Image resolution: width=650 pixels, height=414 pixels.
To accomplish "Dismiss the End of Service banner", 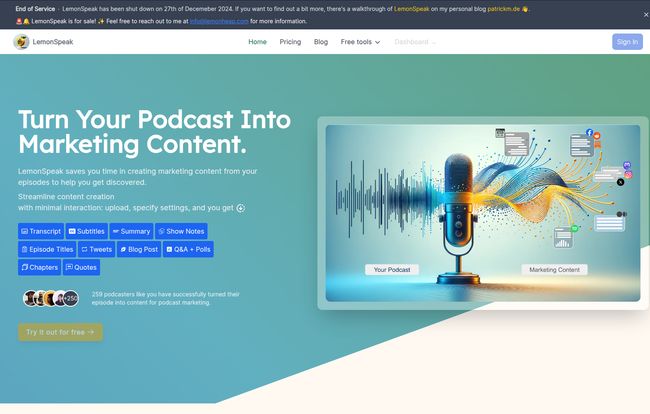I will tap(645, 15).
